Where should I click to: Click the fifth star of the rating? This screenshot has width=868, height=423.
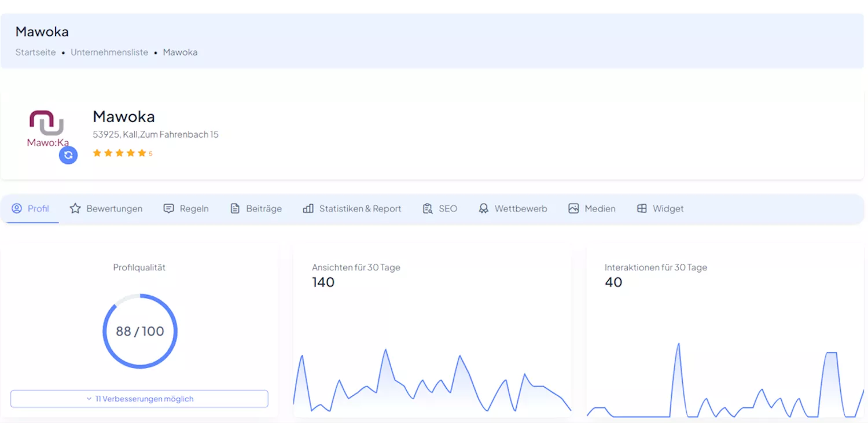pos(142,153)
